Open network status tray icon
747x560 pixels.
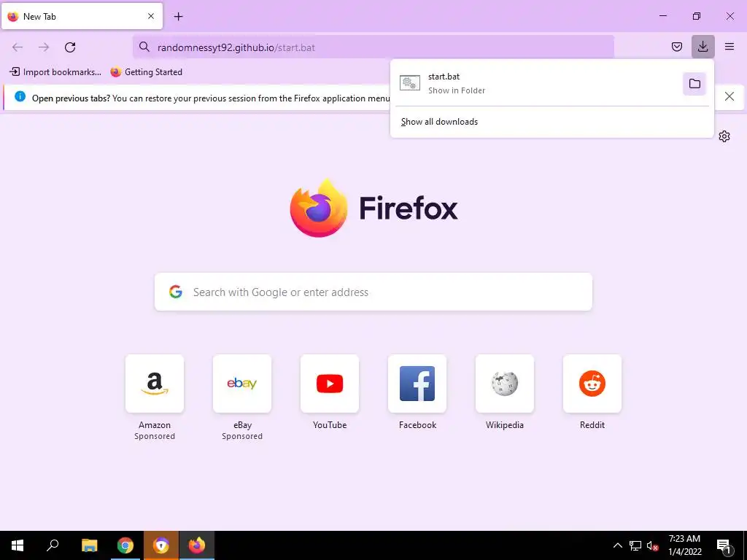point(635,545)
